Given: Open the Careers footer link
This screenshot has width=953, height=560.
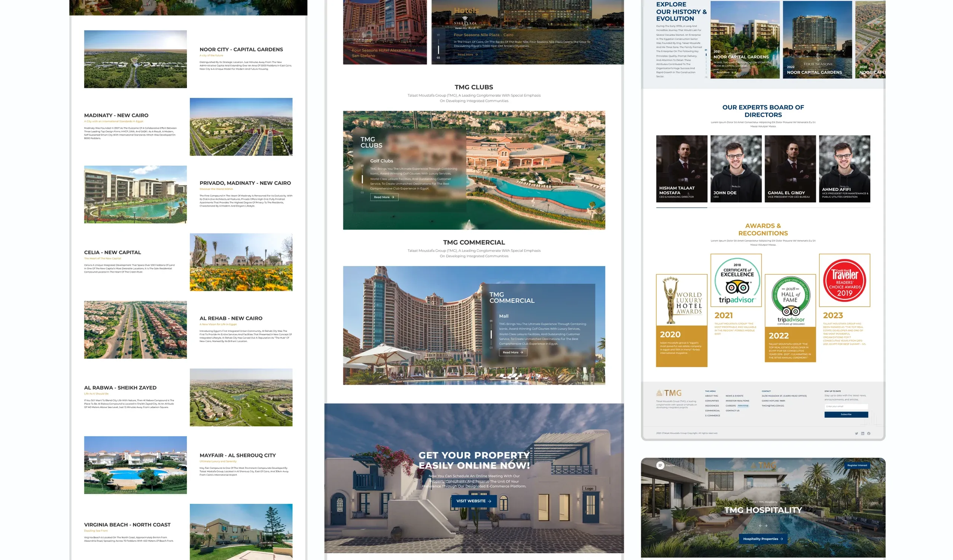Looking at the screenshot, I should coord(730,406).
